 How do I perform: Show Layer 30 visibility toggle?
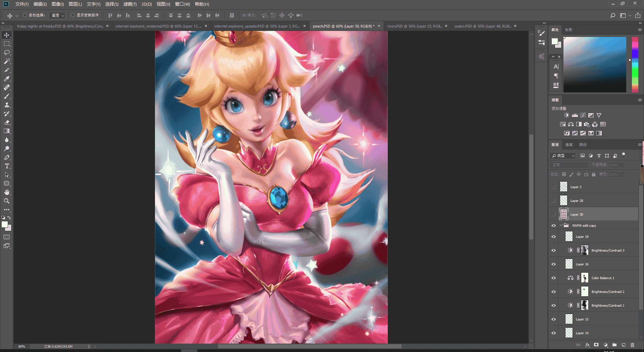[553, 214]
